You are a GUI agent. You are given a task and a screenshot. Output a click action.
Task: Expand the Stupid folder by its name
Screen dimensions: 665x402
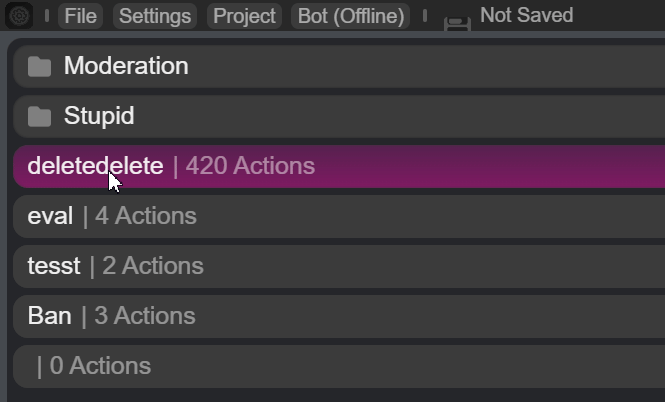pyautogui.click(x=99, y=115)
